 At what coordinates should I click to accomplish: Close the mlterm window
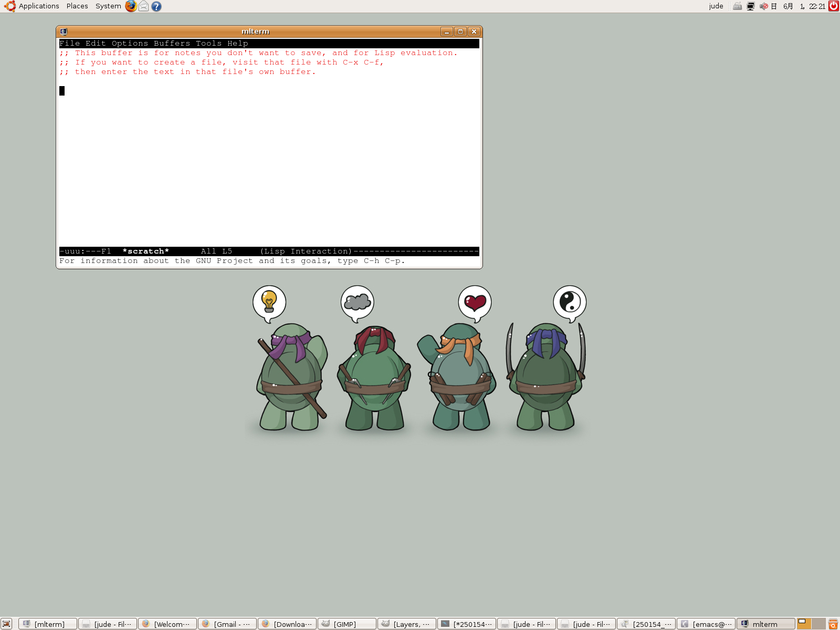474,31
